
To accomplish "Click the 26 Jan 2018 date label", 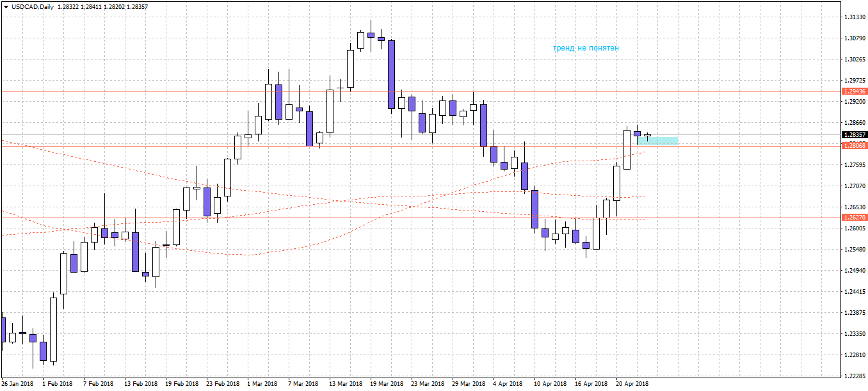I will (x=17, y=384).
